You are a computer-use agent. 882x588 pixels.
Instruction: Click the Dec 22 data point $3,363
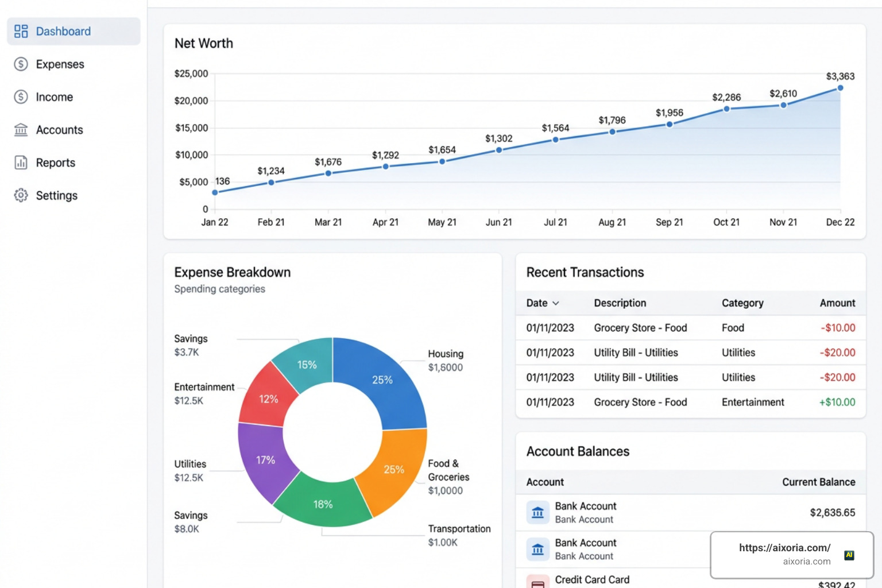(x=840, y=88)
